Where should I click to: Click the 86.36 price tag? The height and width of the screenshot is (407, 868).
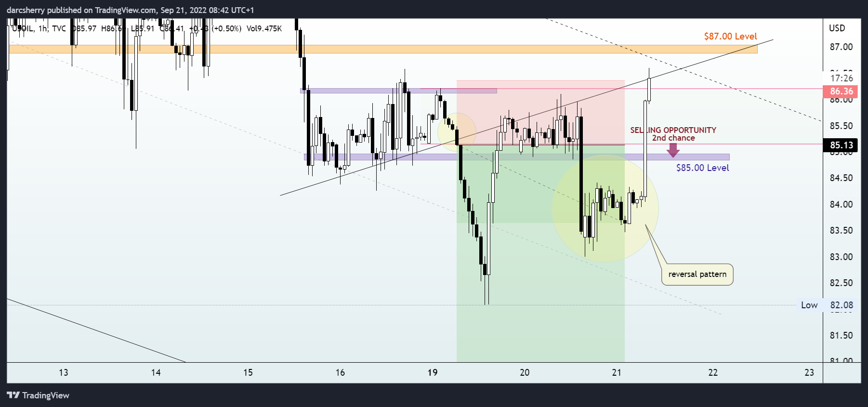pos(841,92)
